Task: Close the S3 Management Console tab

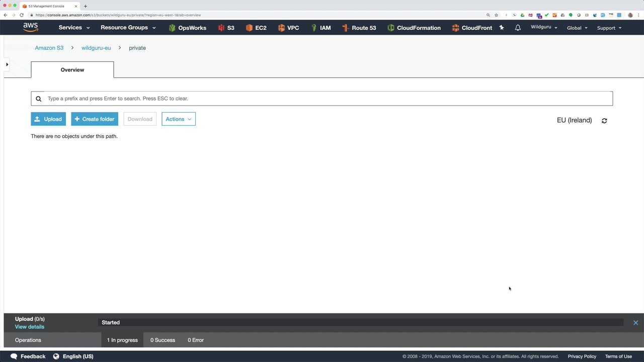Action: 76,6
